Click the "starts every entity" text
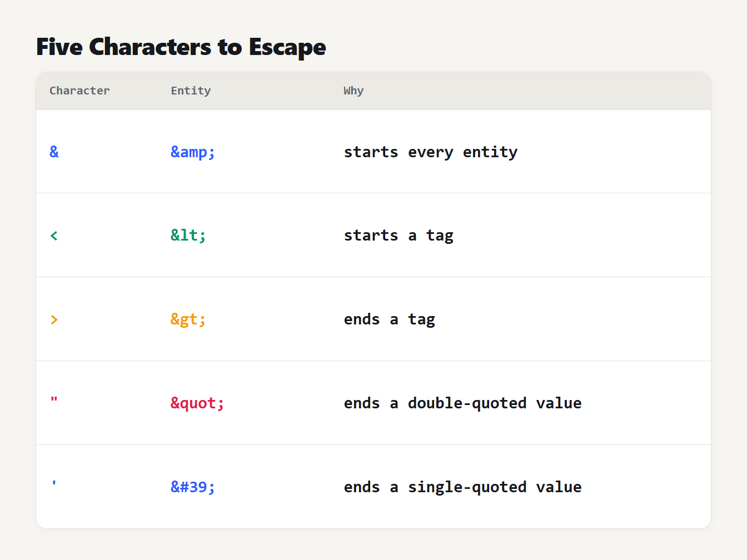The image size is (747, 560). [x=431, y=152]
